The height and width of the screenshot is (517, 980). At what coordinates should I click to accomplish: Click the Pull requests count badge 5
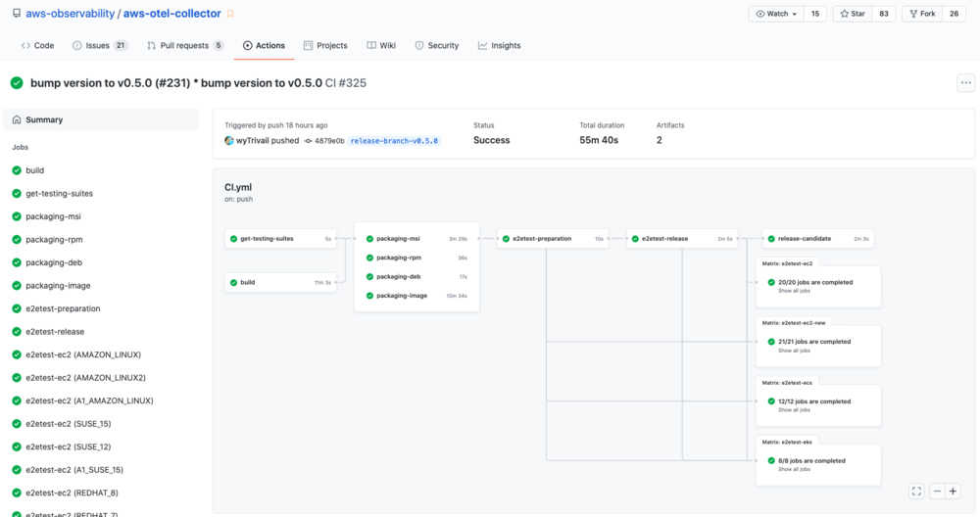(x=219, y=46)
